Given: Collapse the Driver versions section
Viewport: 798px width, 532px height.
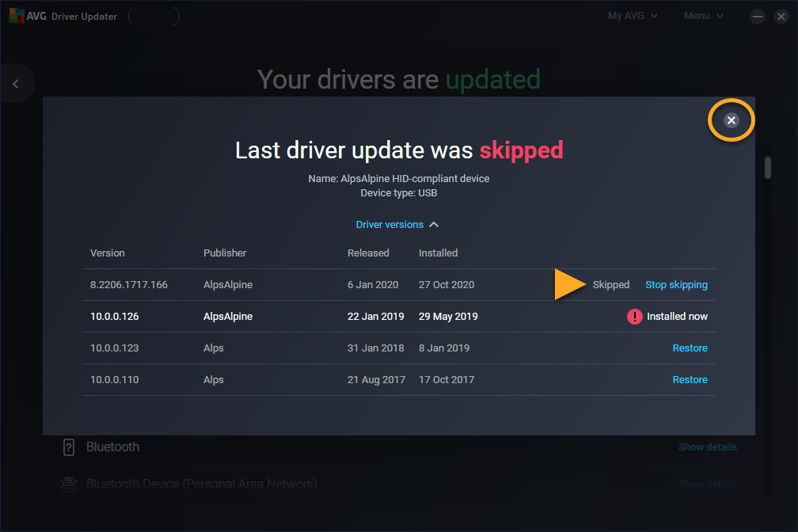Looking at the screenshot, I should [397, 225].
